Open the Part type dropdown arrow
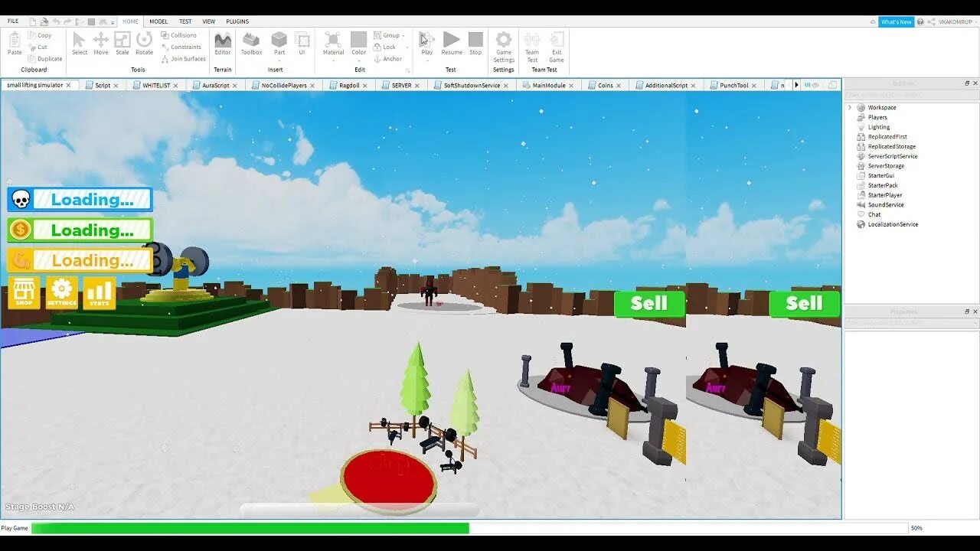The image size is (980, 551). (279, 60)
